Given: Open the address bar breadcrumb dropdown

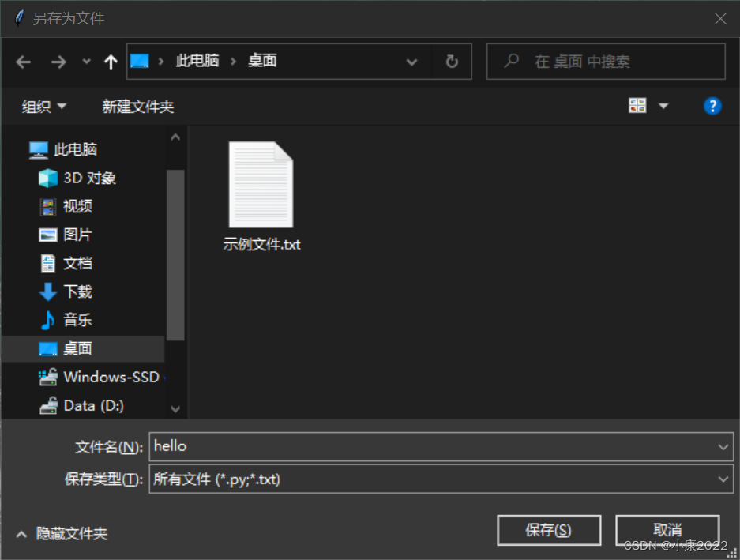Looking at the screenshot, I should point(411,61).
